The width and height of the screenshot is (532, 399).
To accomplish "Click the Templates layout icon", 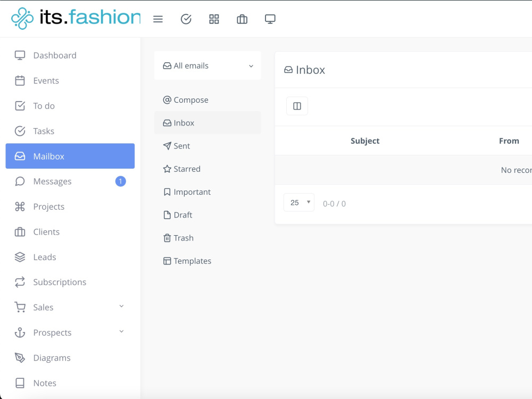I will pyautogui.click(x=167, y=261).
